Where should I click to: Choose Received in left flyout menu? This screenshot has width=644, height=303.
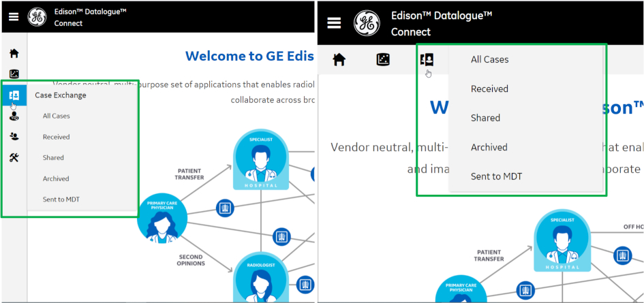pos(57,137)
